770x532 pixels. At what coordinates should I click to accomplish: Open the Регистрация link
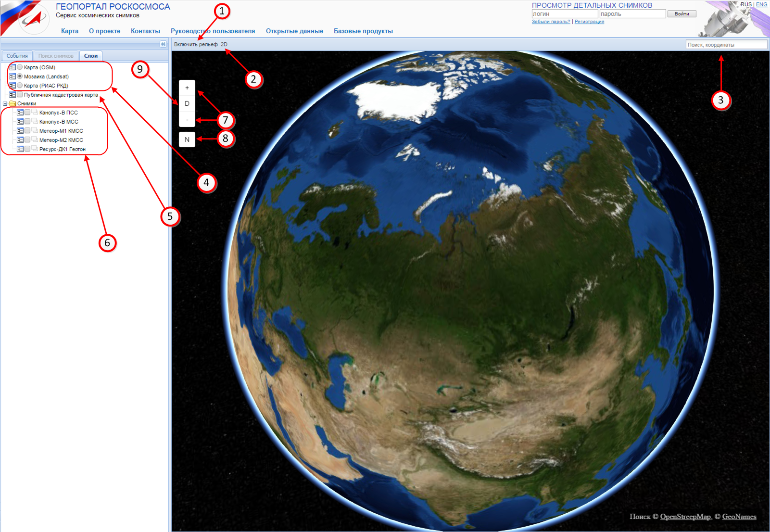point(589,22)
